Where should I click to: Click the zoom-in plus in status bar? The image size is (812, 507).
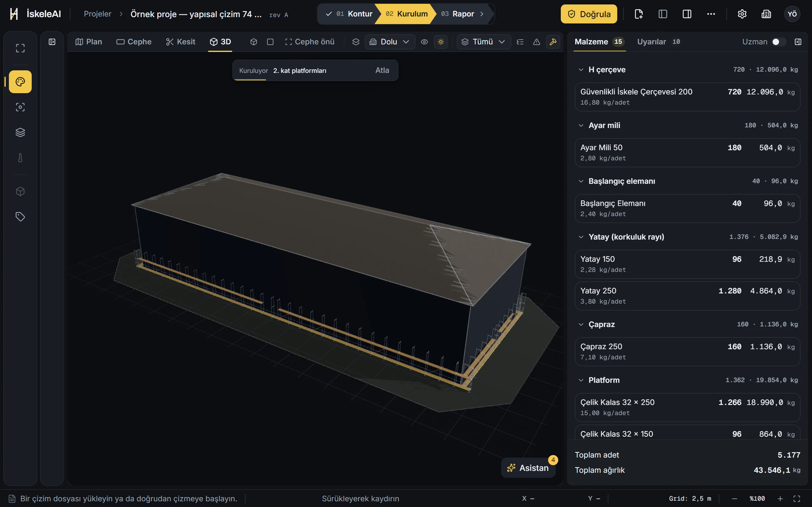[x=780, y=499]
